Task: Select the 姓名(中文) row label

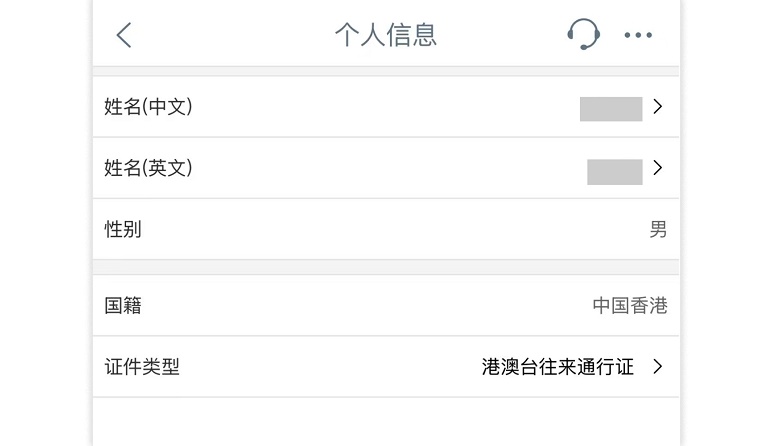Action: pos(148,107)
